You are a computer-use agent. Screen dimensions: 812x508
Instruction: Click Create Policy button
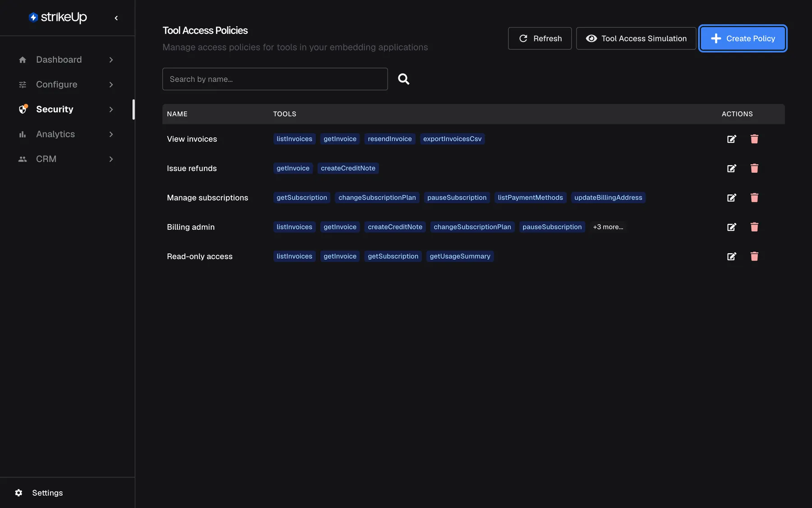743,38
